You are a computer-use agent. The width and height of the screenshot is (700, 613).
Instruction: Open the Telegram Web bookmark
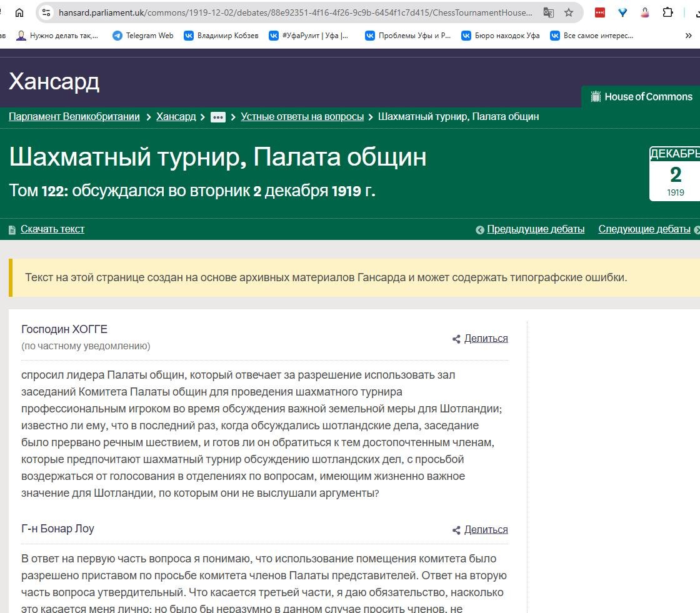coord(143,35)
